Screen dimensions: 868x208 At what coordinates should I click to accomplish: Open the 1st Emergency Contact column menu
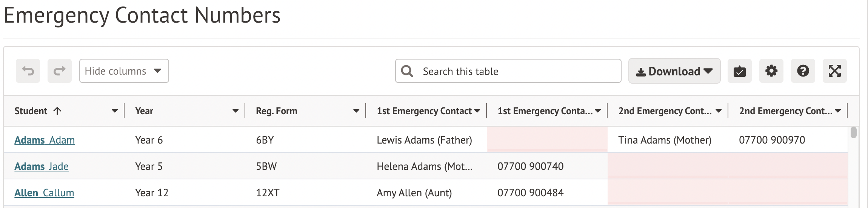pos(477,111)
